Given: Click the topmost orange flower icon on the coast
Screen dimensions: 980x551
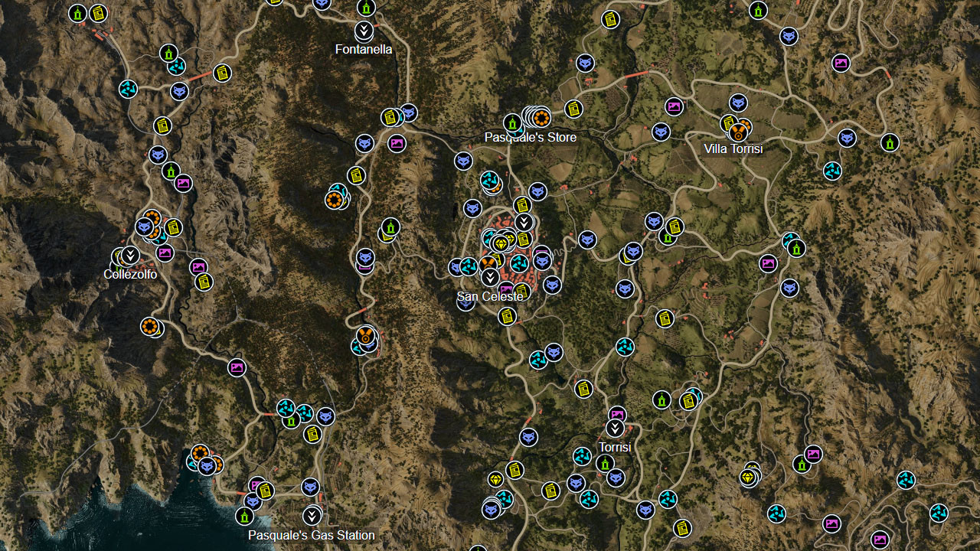Looking at the screenshot, I should (x=200, y=453).
